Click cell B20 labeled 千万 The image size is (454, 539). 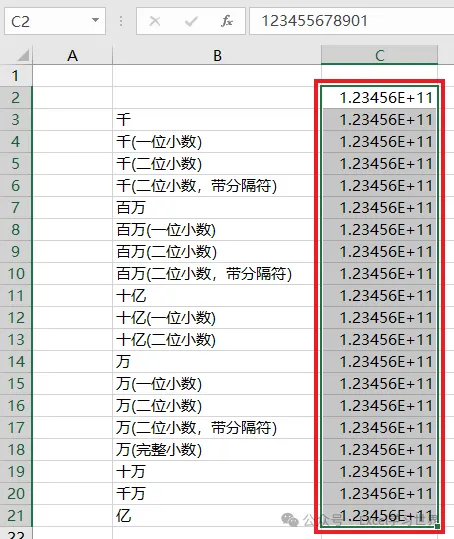tap(217, 494)
